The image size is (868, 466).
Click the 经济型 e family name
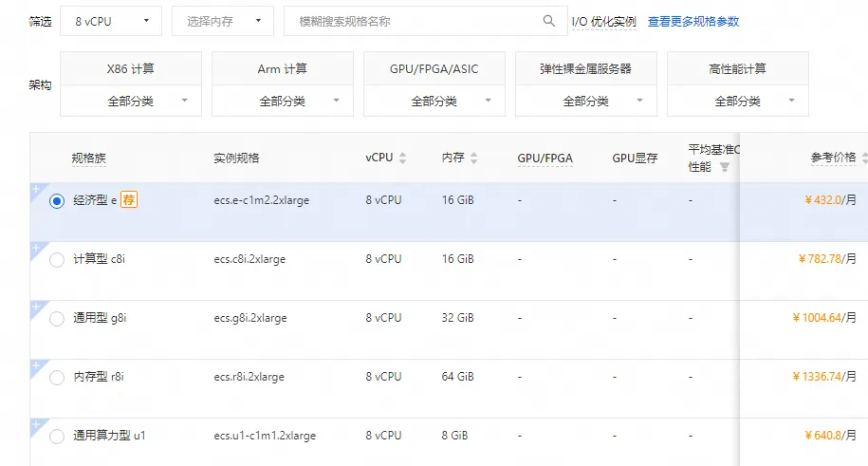(x=95, y=200)
